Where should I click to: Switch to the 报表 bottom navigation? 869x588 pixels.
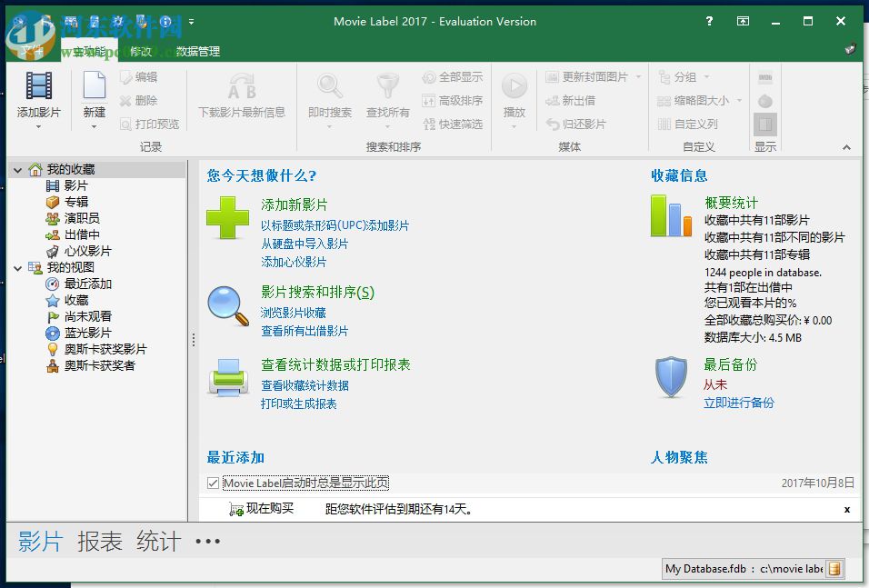[100, 542]
